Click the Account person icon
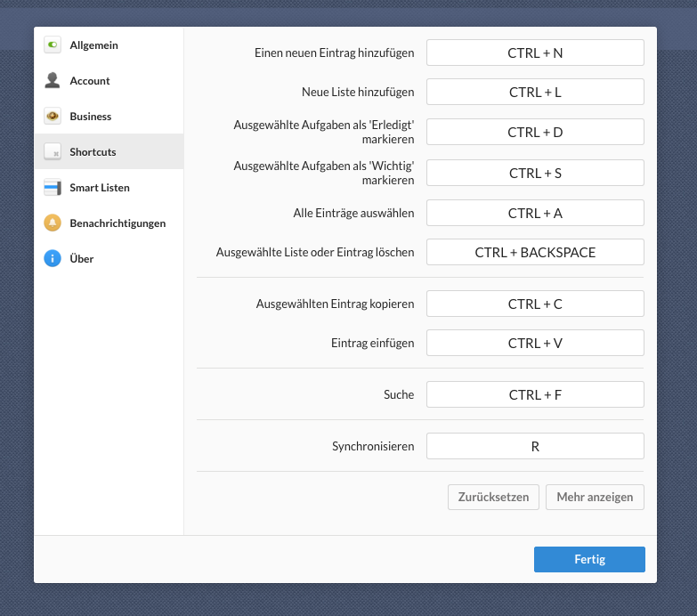The height and width of the screenshot is (616, 697). [x=53, y=80]
